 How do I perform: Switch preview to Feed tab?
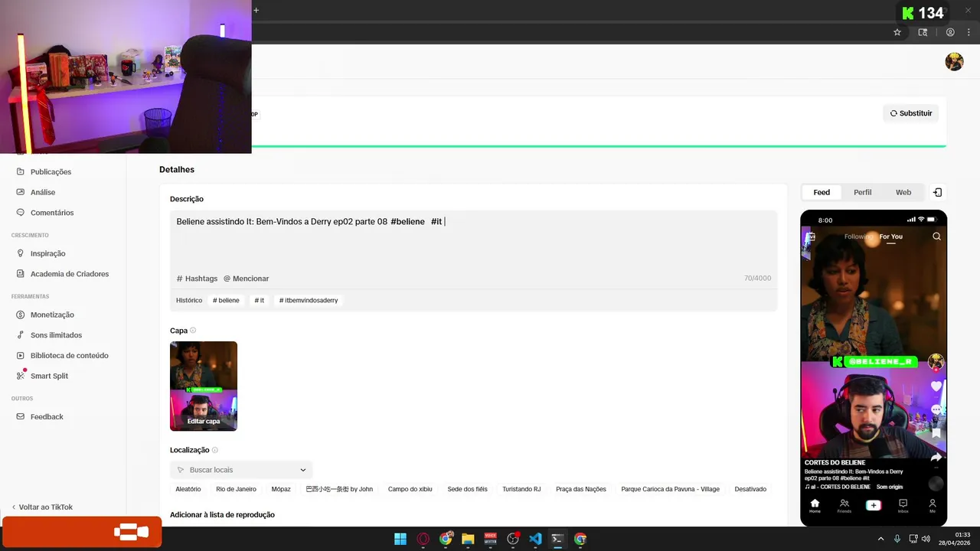(x=822, y=192)
